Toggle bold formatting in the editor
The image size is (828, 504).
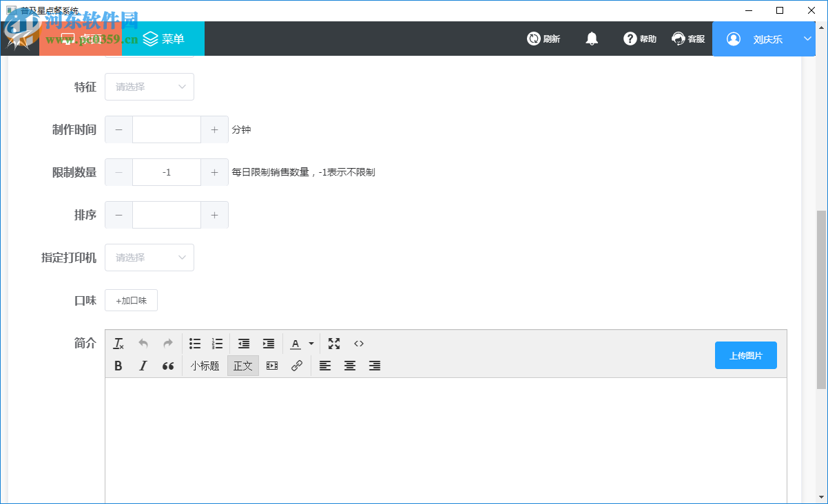118,366
